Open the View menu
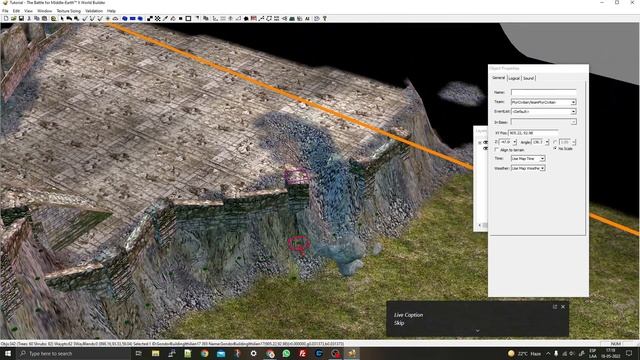The width and height of the screenshot is (640, 360). click(29, 11)
